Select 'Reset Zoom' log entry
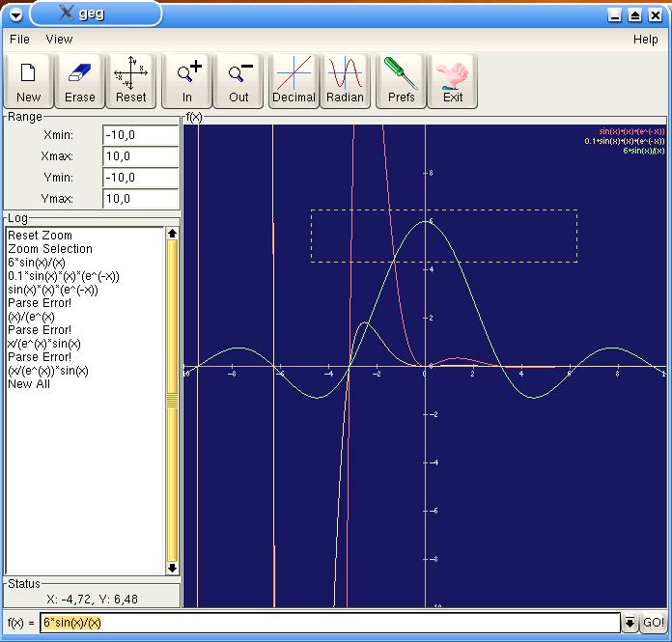The width and height of the screenshot is (672, 642). (40, 236)
